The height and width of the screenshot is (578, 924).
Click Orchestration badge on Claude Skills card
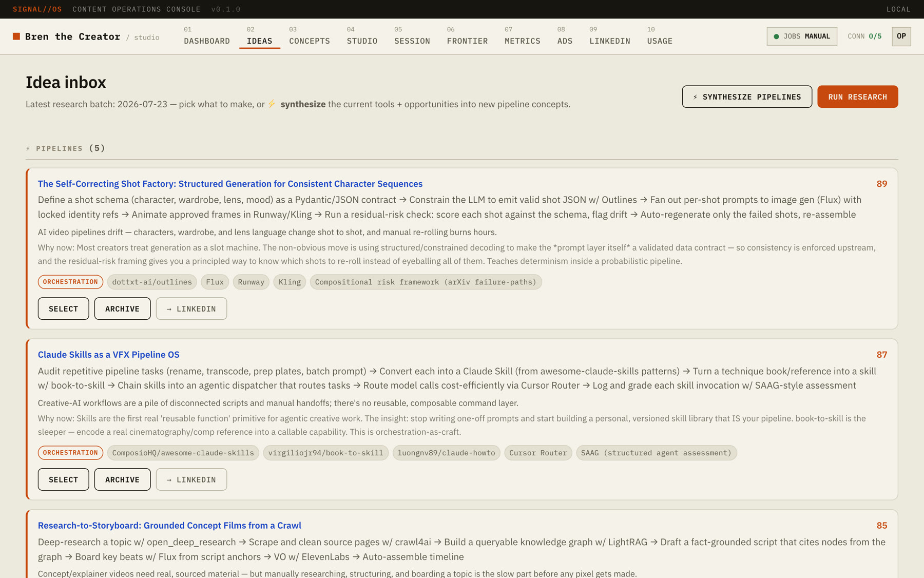tap(70, 453)
